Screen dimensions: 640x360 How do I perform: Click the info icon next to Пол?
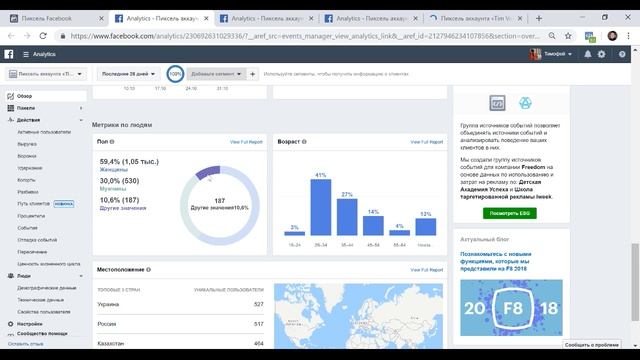tap(112, 142)
